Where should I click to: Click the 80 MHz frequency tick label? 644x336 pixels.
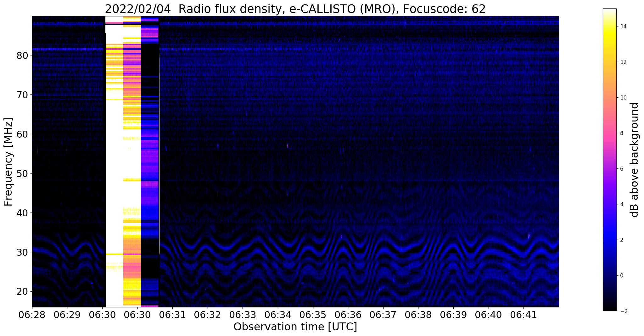point(22,55)
